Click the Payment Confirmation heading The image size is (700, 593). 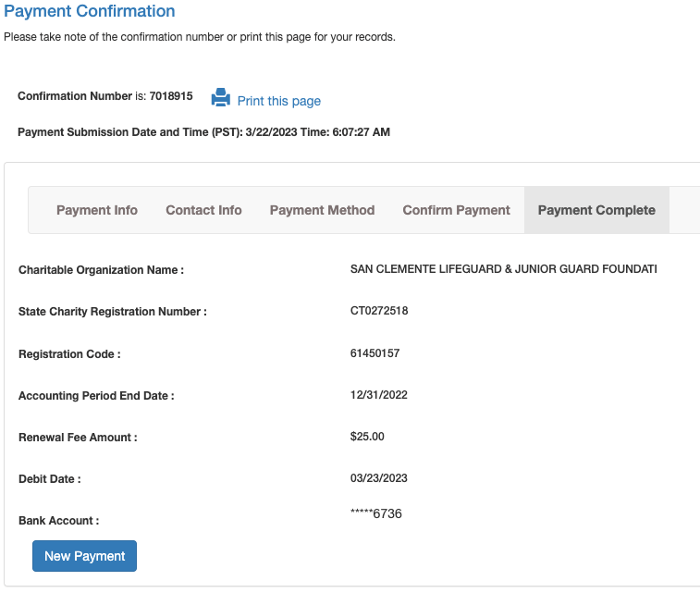[90, 12]
